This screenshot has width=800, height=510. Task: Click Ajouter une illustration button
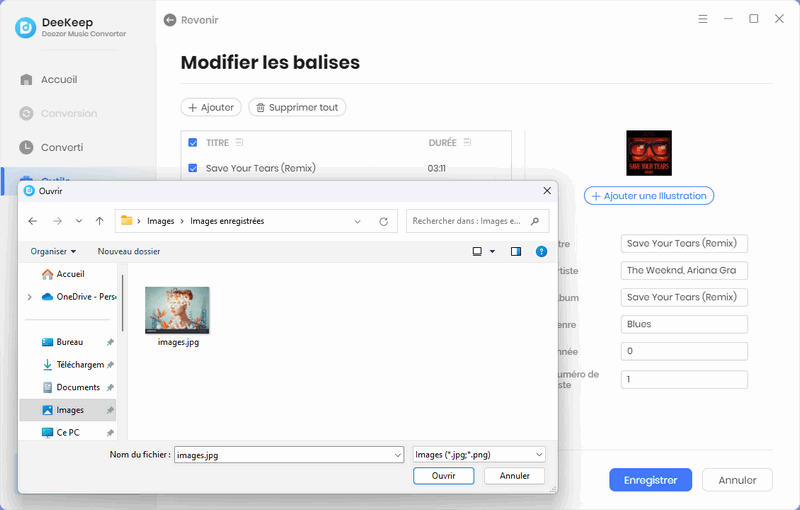648,196
